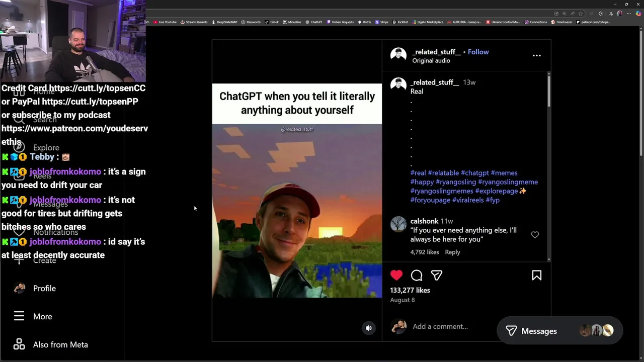The height and width of the screenshot is (362, 644).
Task: Click hashtag #viralreels
Action: coord(468,200)
